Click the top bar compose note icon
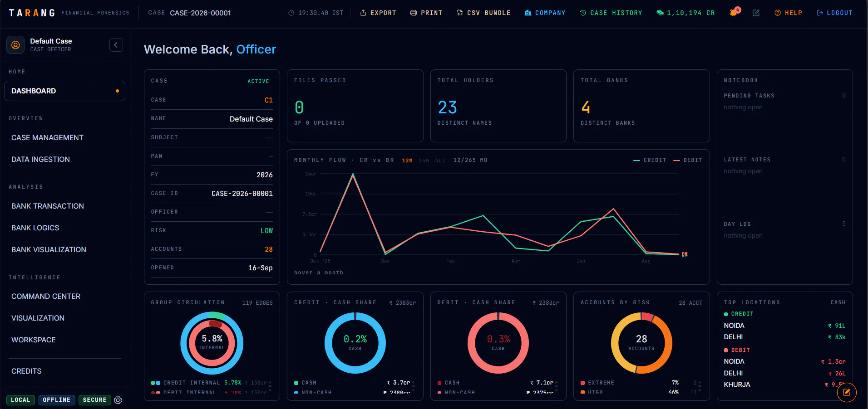Viewport: 868px width, 409px height. pos(756,13)
